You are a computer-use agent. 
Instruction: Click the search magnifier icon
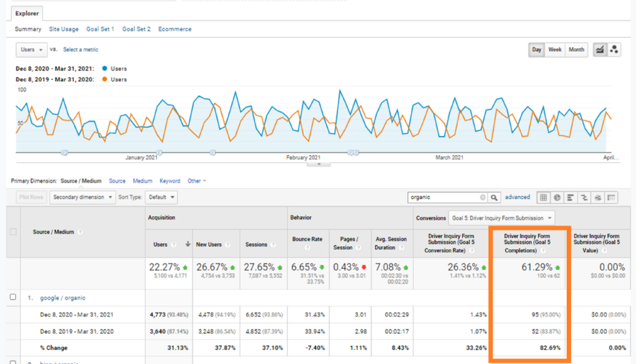(495, 198)
